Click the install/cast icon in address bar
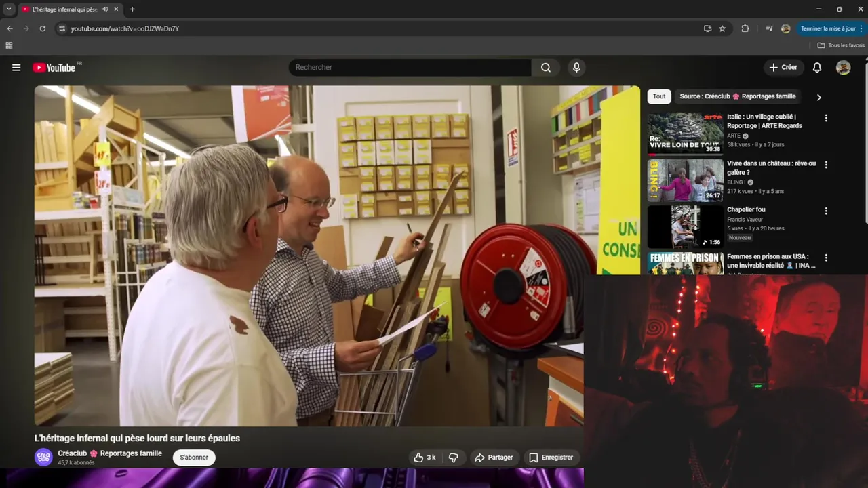 coord(707,28)
